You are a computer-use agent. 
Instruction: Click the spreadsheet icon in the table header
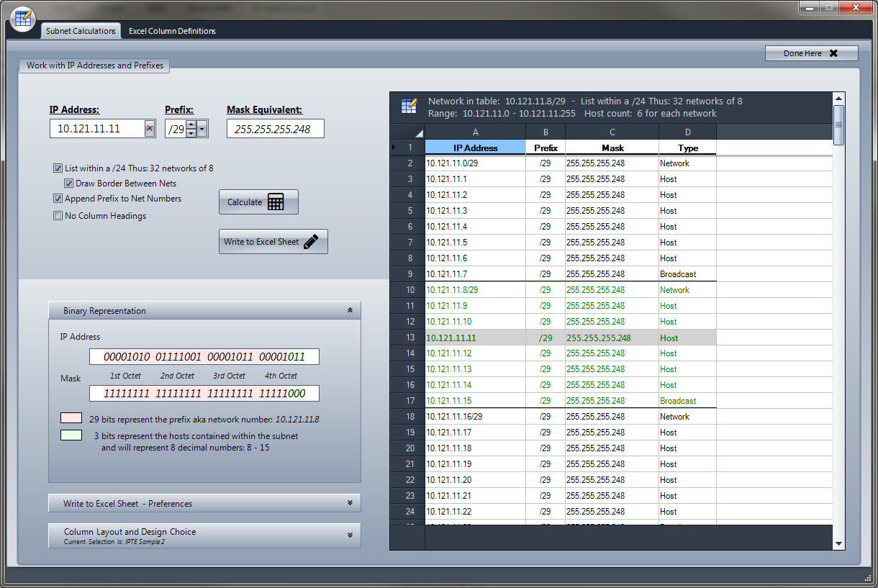(408, 107)
